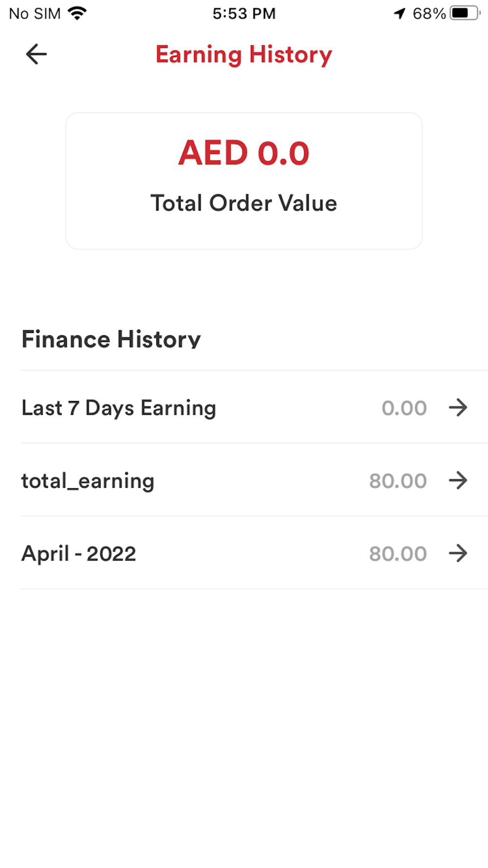Select the April - 2022 row label

(x=79, y=554)
